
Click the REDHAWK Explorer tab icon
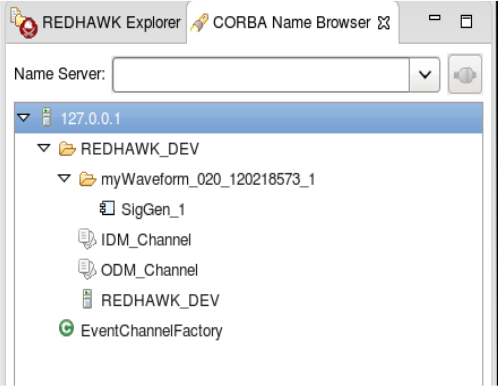point(24,23)
